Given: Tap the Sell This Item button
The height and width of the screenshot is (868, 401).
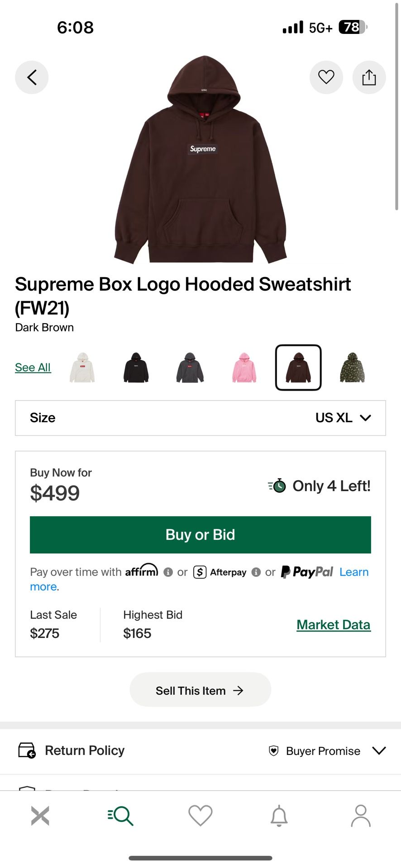Looking at the screenshot, I should click(200, 689).
